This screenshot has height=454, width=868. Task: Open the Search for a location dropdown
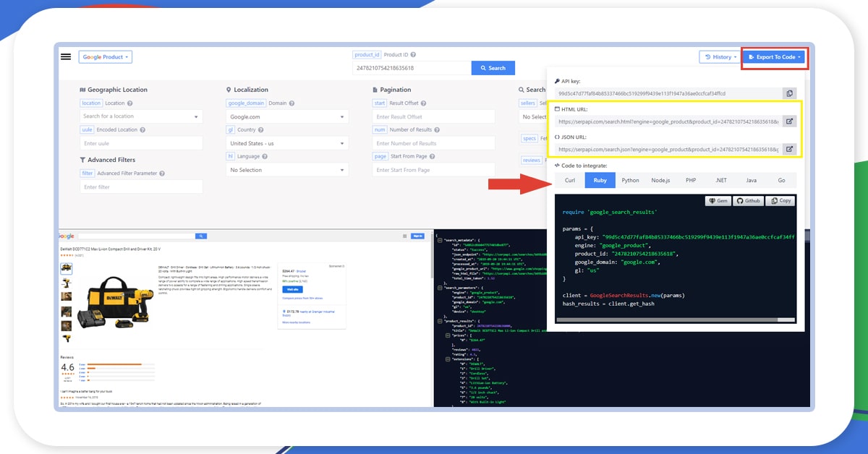(x=141, y=116)
